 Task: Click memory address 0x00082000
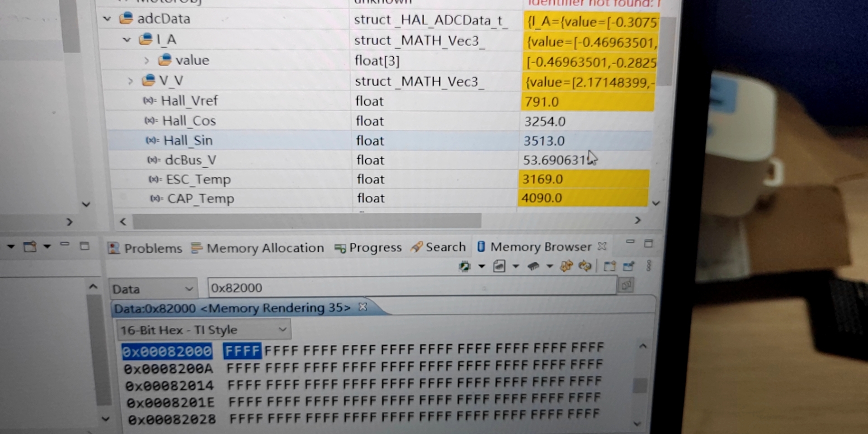point(167,351)
